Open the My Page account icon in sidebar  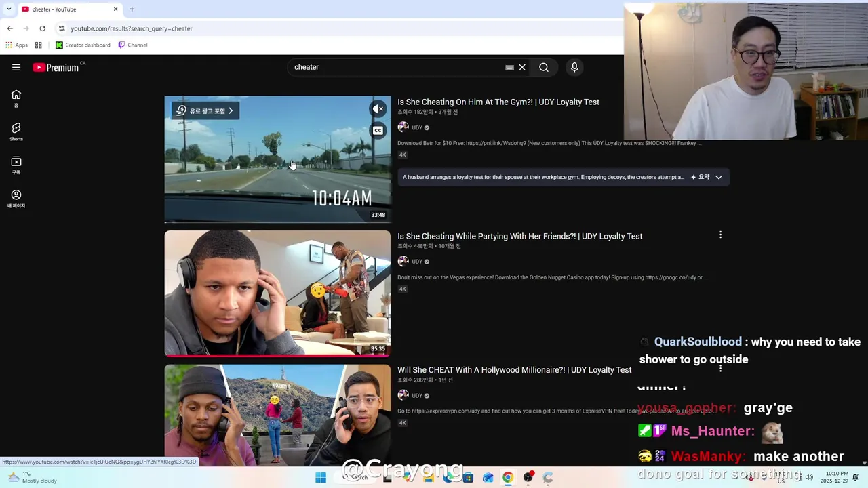coord(16,199)
